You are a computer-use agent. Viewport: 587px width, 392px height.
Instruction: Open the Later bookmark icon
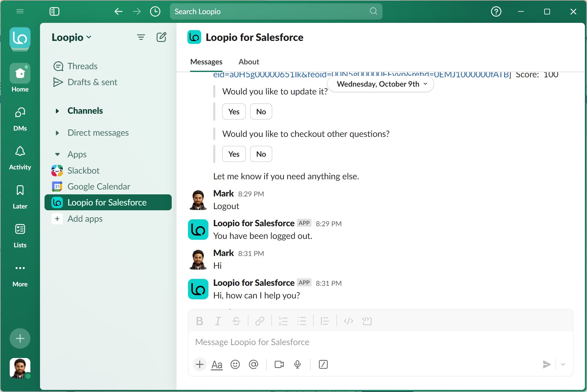[20, 197]
